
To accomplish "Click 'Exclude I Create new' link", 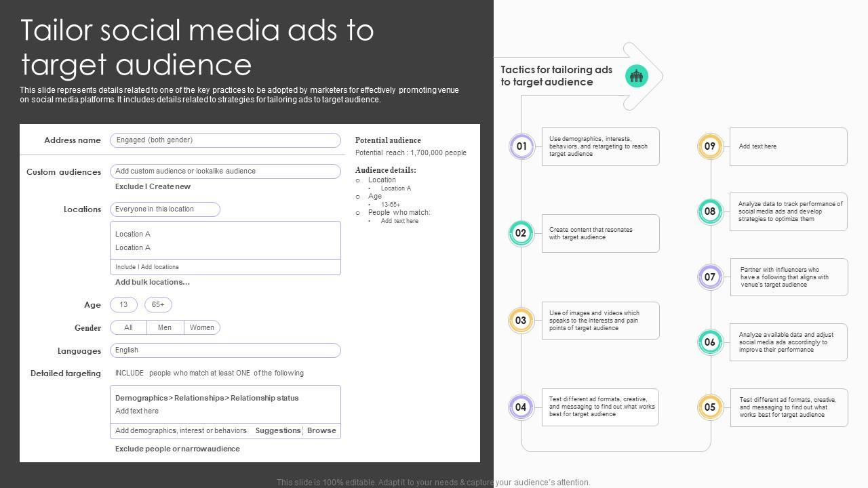I will click(153, 186).
